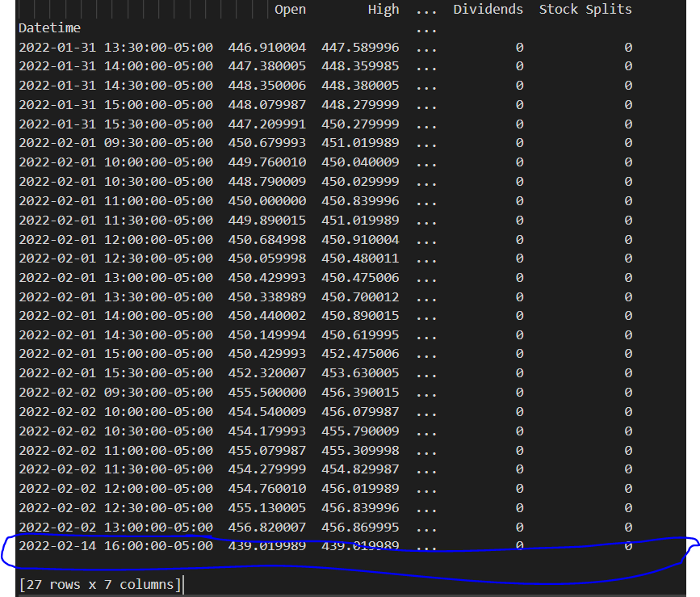Select timestamp 2022-02-01 10:30:00-05:00
Viewport: 700px width, 597px height.
[116, 182]
